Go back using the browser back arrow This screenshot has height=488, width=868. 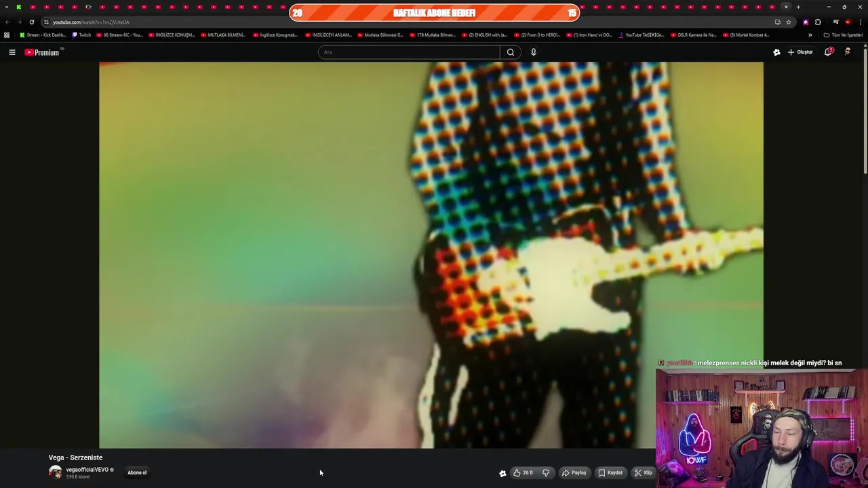(7, 22)
